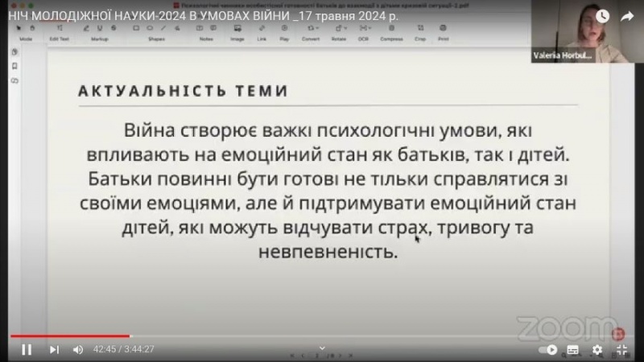Open the video settings gear
The width and height of the screenshot is (644, 362).
coord(597,349)
